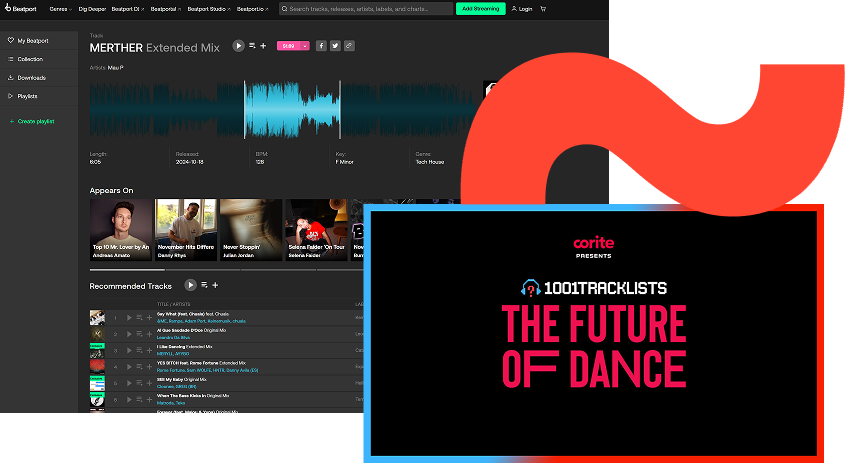
Task: Play the MERTHER Extended Mix track
Action: (x=238, y=46)
